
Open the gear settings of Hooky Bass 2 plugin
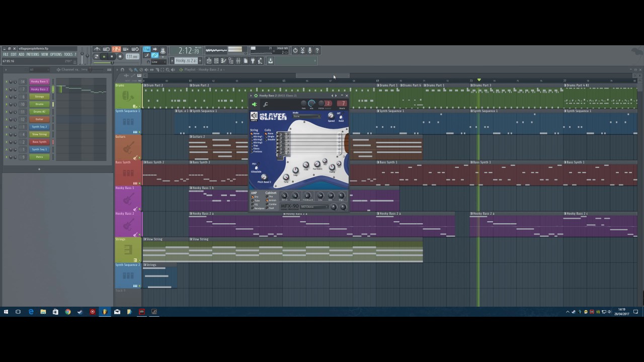pos(256,96)
